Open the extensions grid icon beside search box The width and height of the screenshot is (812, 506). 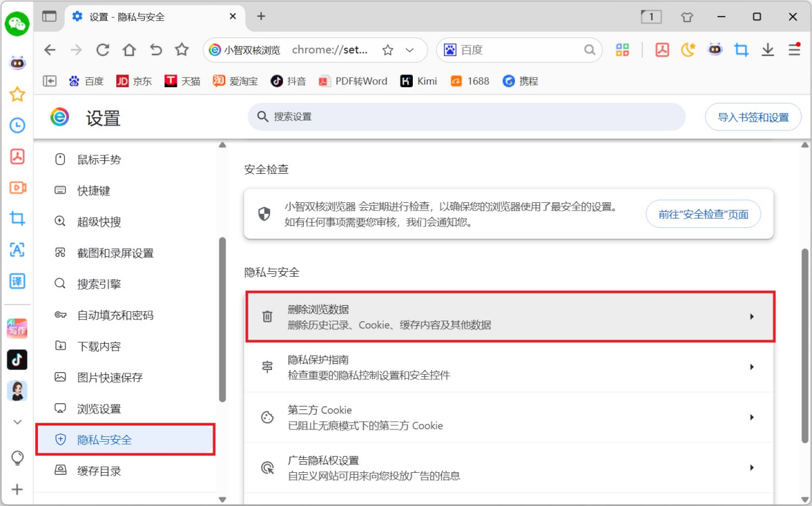pos(622,49)
